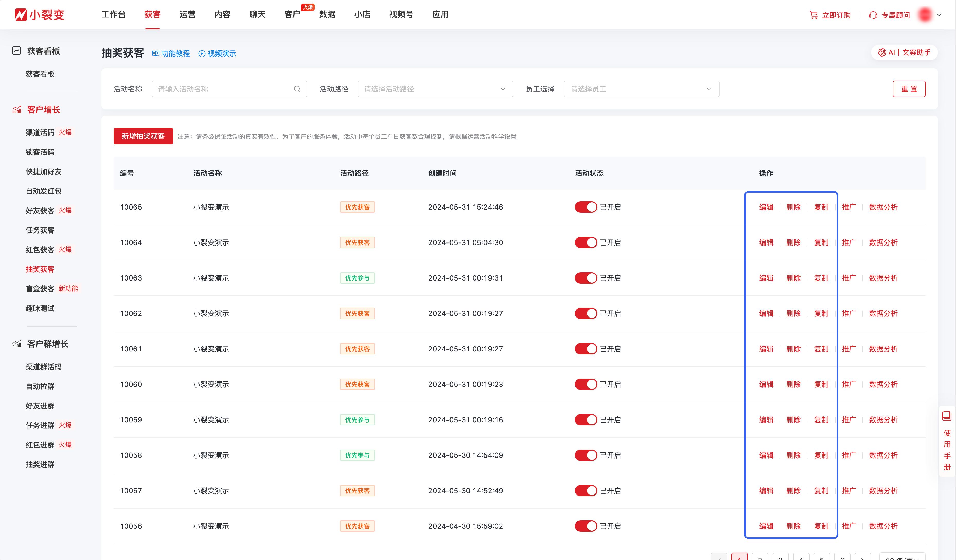Viewport: 956px width, 560px height.
Task: Toggle off activity status for row 10065
Action: (x=586, y=207)
